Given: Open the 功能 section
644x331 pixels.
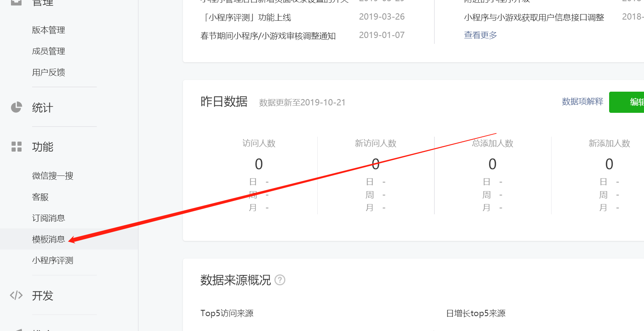Looking at the screenshot, I should pos(42,147).
